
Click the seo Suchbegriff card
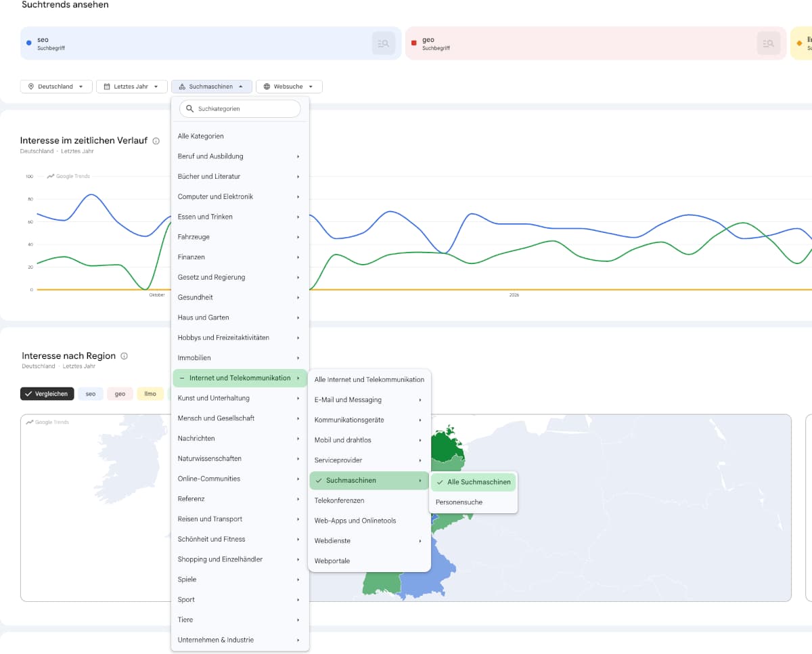[x=210, y=43]
